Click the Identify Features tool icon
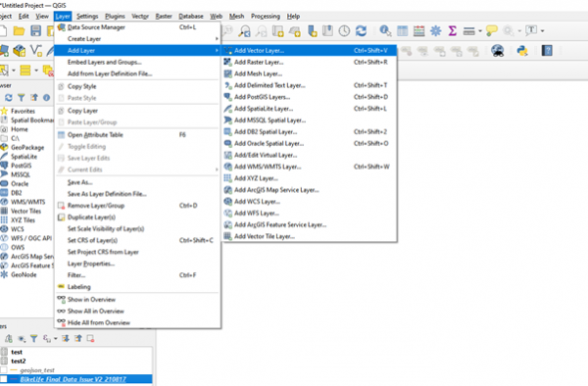 click(x=385, y=30)
